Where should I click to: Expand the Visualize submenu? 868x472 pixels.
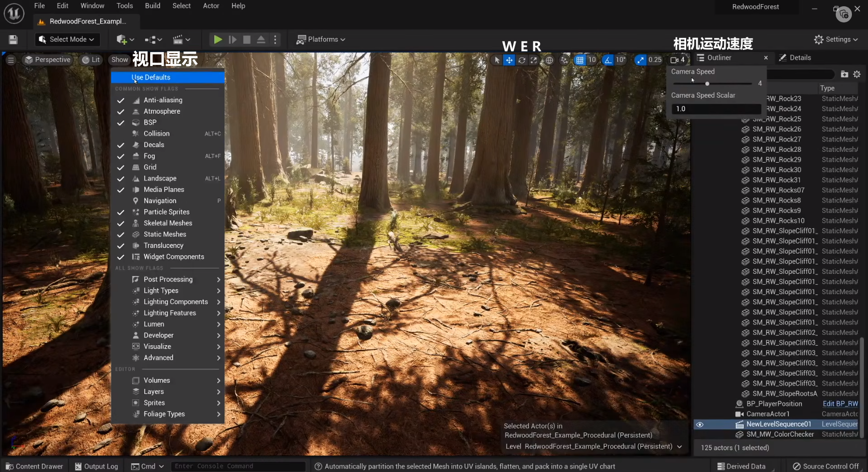[x=168, y=346]
